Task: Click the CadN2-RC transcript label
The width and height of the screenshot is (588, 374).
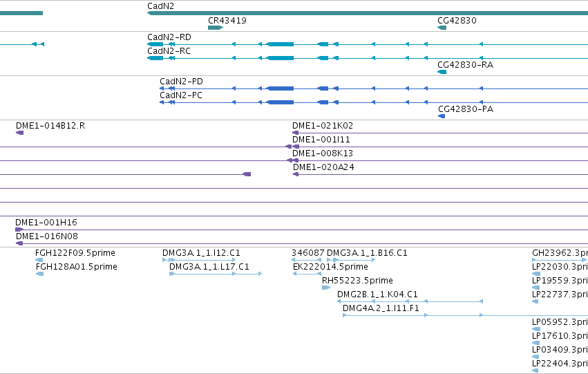Action: click(x=169, y=51)
